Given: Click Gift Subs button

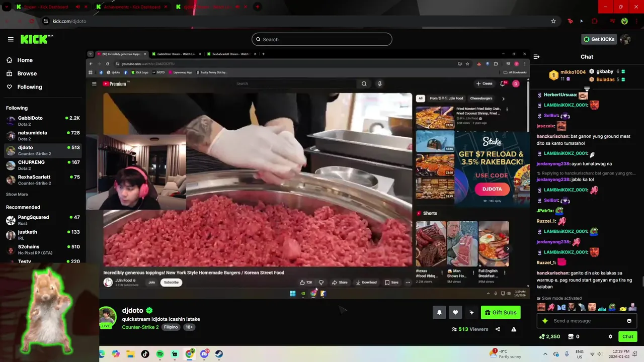Looking at the screenshot, I should point(501,312).
